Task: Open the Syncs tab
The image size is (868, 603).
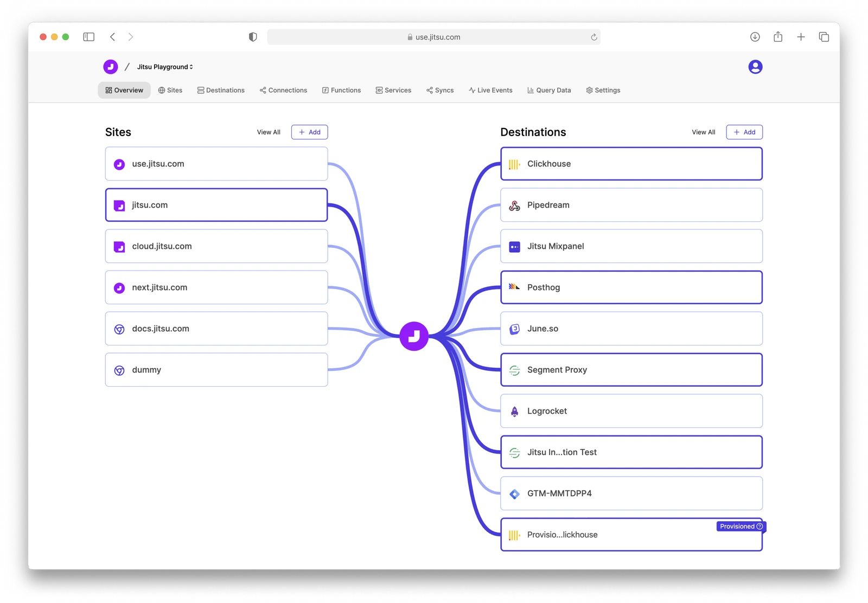Action: click(x=440, y=90)
